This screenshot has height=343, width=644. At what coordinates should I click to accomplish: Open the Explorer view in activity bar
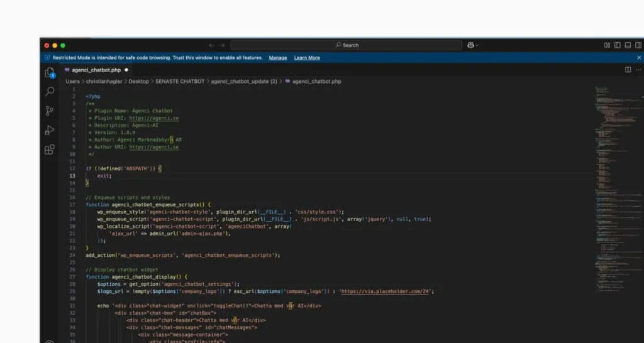(50, 73)
